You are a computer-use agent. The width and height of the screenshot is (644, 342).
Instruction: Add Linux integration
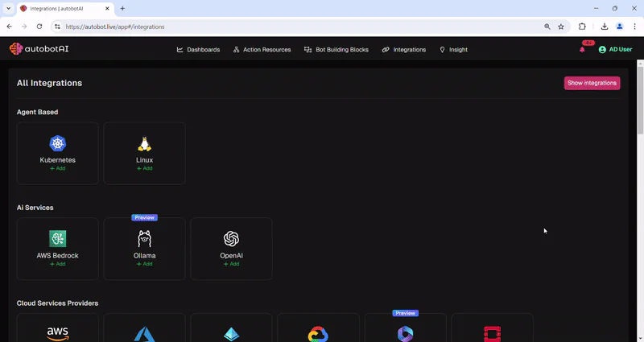click(145, 168)
